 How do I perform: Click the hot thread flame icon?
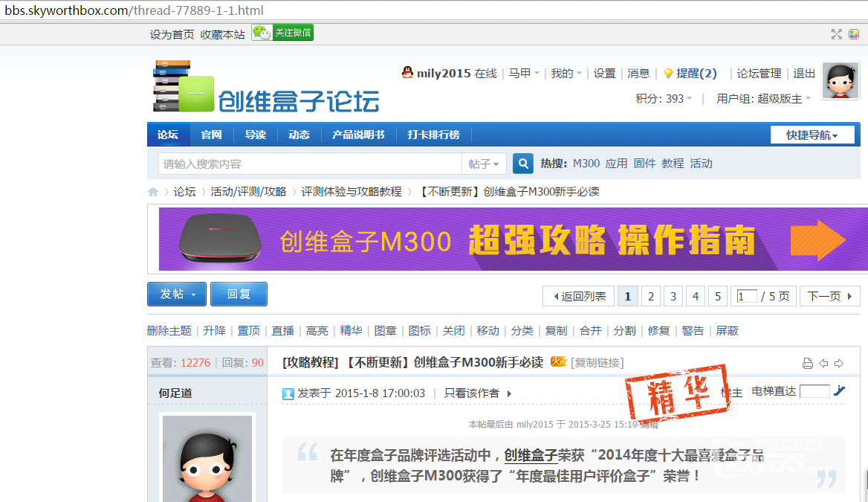point(558,362)
